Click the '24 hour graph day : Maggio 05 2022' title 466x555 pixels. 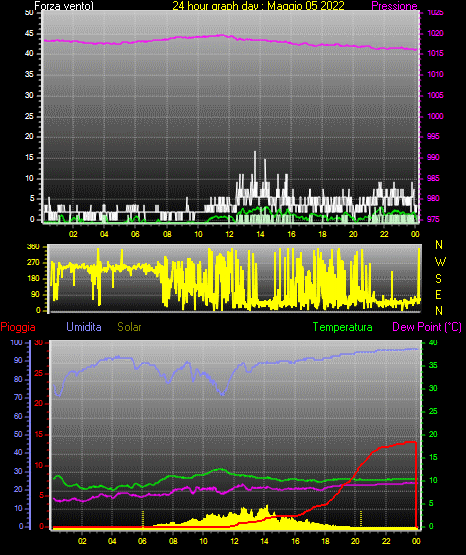coord(258,6)
